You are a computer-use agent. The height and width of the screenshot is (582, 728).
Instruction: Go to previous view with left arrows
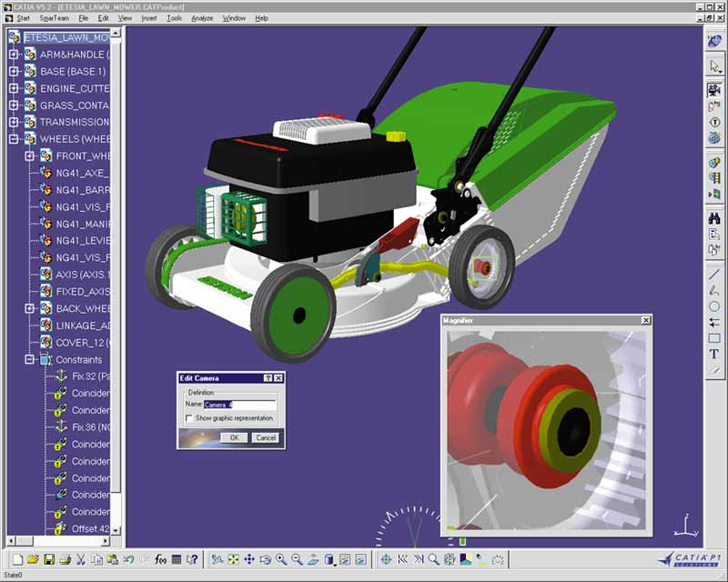coord(402,559)
